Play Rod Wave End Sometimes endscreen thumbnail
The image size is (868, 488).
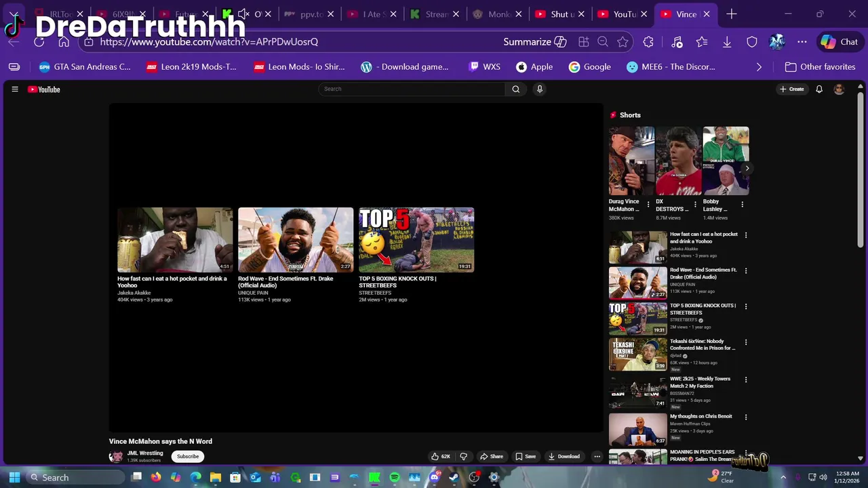(296, 239)
